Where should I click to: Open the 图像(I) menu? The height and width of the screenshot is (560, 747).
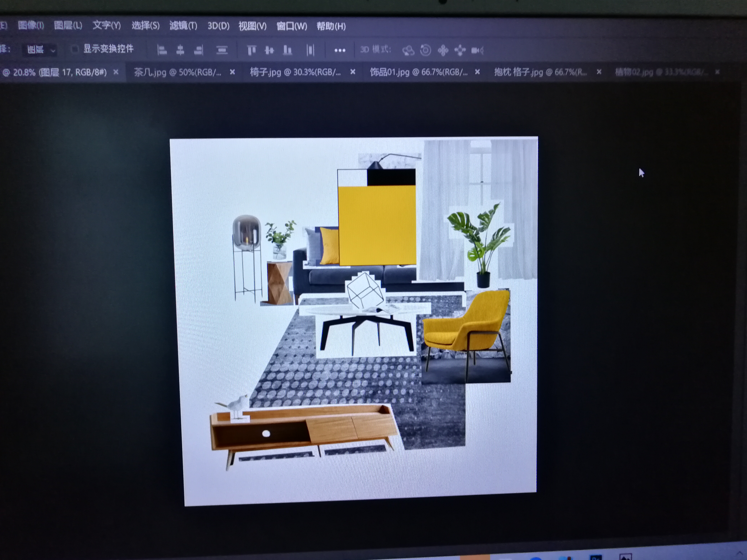[x=31, y=25]
